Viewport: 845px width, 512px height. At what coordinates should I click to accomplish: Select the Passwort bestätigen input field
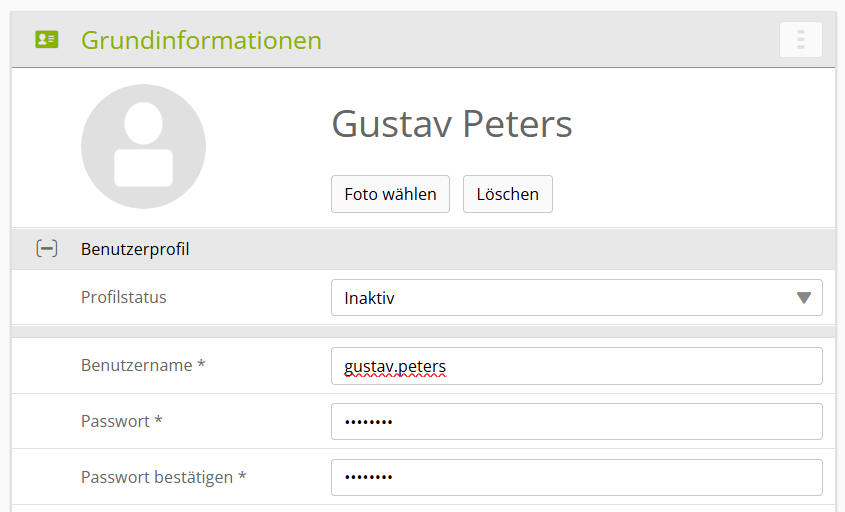click(576, 478)
